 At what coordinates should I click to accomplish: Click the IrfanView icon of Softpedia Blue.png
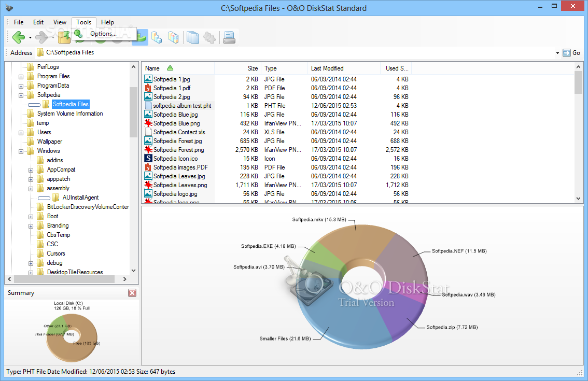click(148, 123)
